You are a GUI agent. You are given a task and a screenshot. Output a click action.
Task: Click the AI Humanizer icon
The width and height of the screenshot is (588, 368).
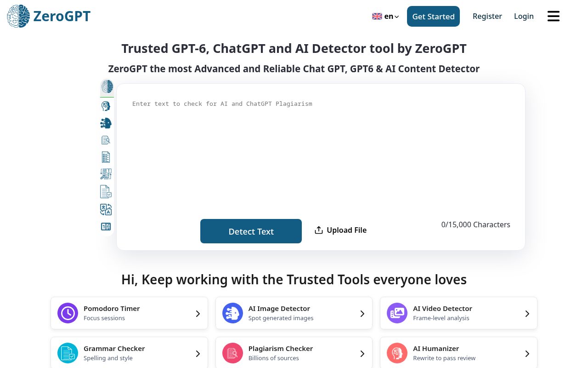tap(397, 353)
